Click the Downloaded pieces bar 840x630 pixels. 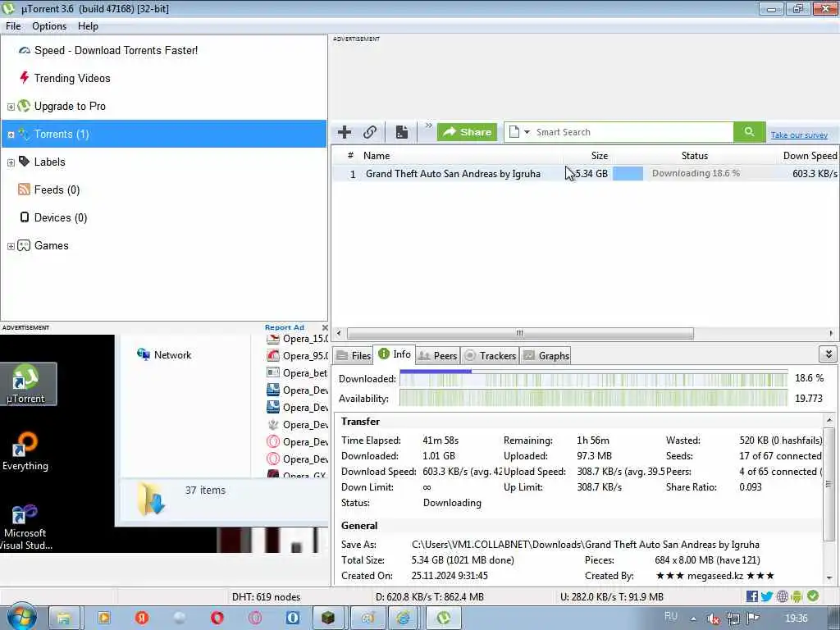point(594,379)
